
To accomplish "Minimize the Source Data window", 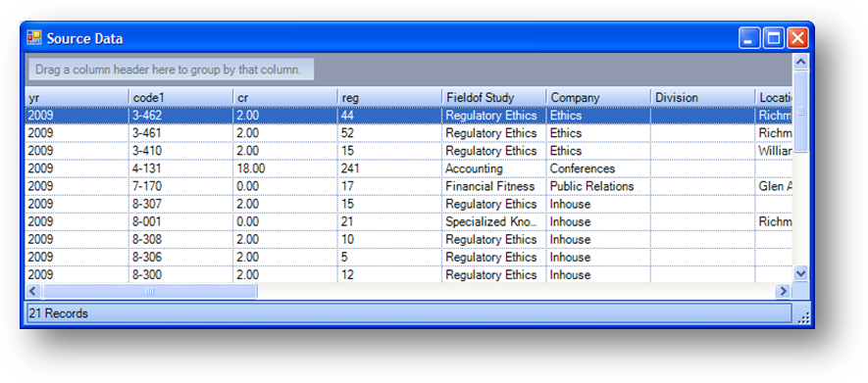I will 749,38.
